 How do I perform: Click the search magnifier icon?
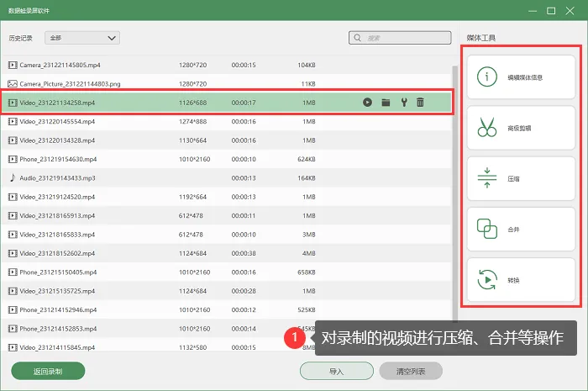click(x=357, y=38)
